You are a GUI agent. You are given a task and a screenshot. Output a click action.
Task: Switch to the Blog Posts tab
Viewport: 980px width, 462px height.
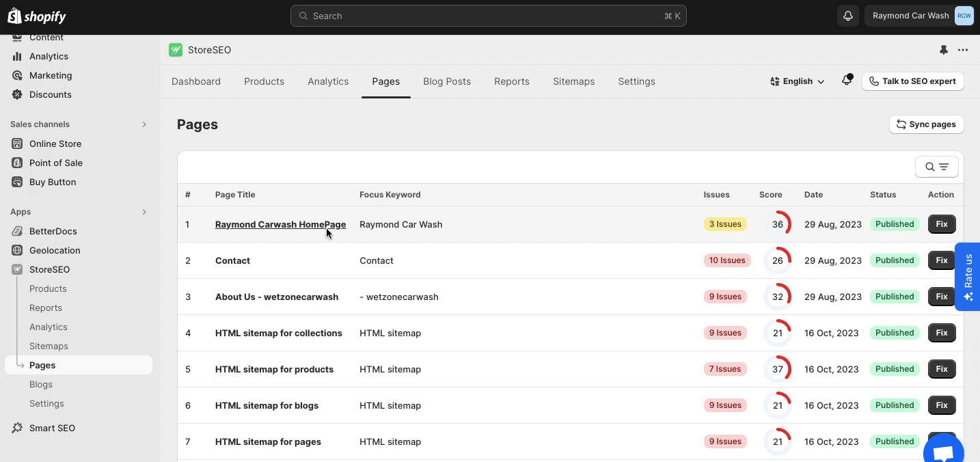click(x=447, y=81)
